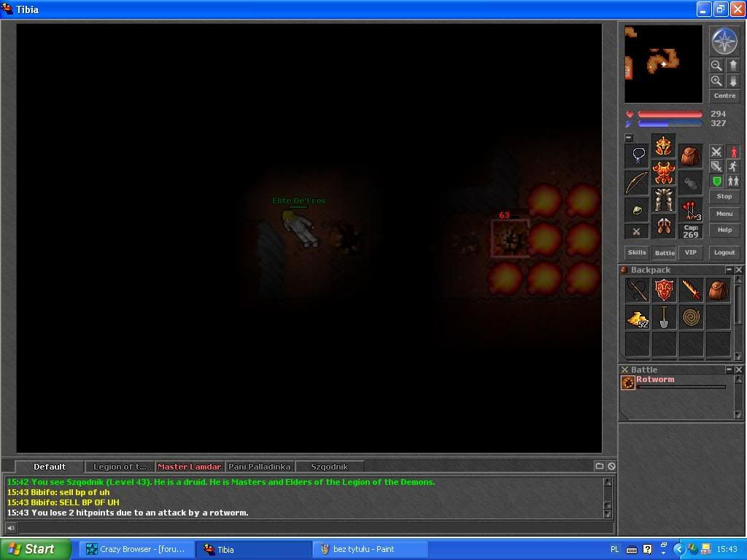The image size is (747, 560).
Task: Click the Rotworm health bar in Battle
Action: [681, 386]
